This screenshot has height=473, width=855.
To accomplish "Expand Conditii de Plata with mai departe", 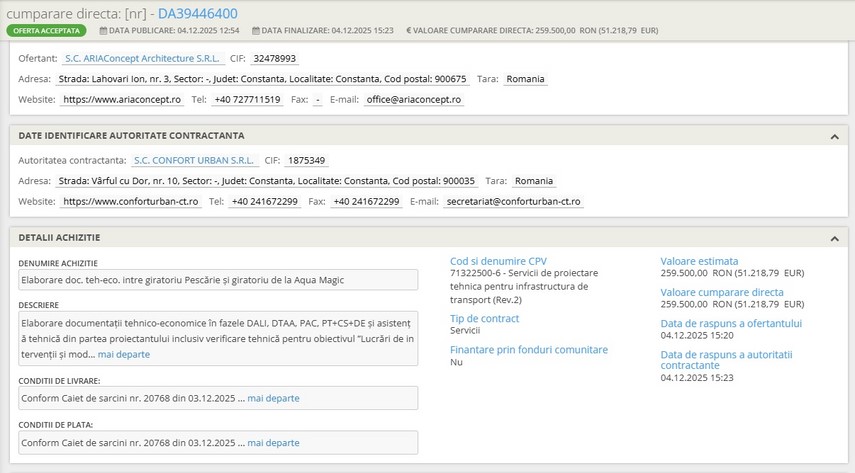I will pyautogui.click(x=273, y=442).
